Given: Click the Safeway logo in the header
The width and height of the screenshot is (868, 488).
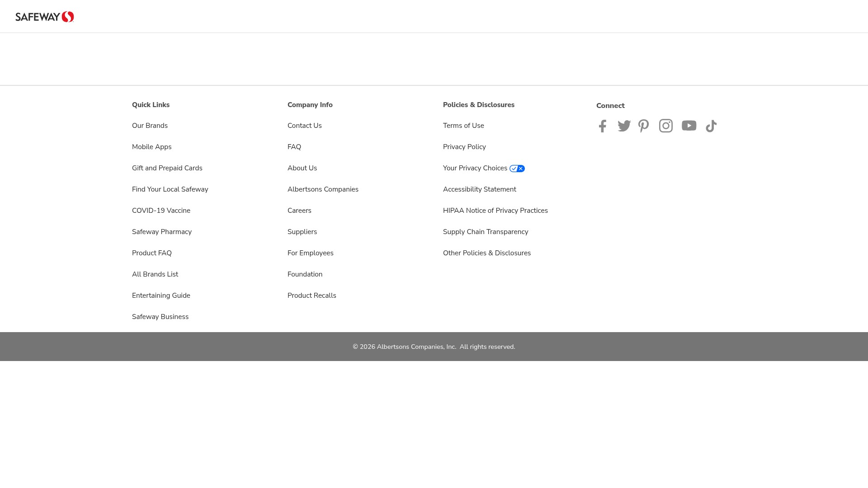Looking at the screenshot, I should (45, 17).
